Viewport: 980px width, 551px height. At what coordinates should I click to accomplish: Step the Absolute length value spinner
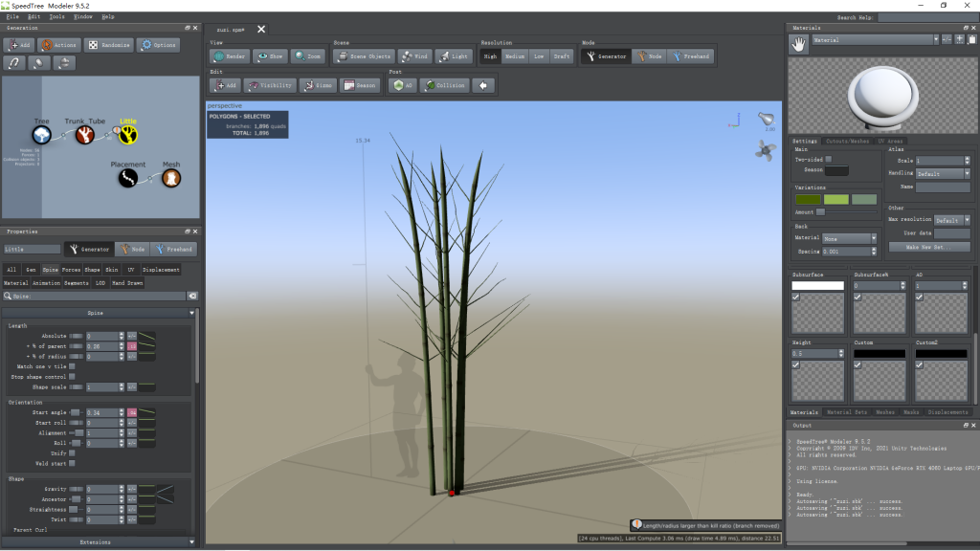(122, 336)
